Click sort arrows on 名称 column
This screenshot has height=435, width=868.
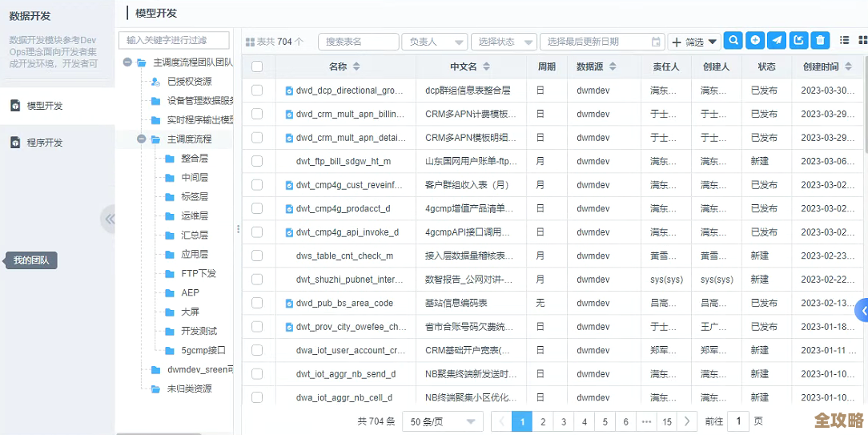point(356,66)
